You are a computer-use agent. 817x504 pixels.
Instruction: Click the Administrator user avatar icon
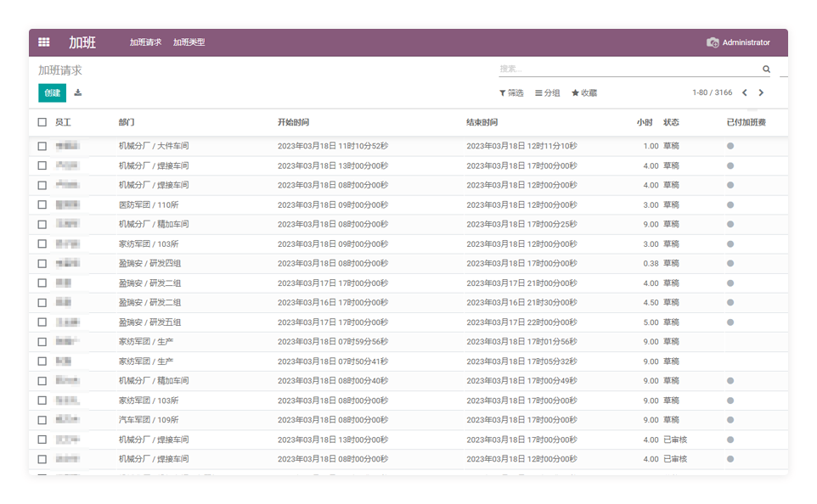tap(713, 42)
